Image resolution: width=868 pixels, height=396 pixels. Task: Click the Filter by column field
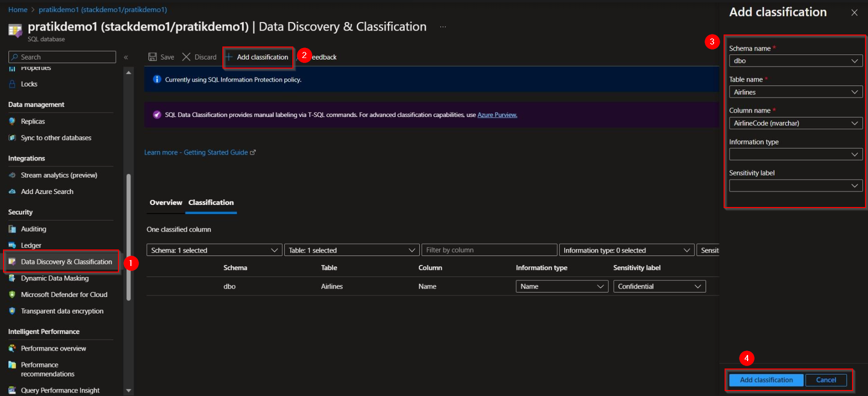click(489, 250)
